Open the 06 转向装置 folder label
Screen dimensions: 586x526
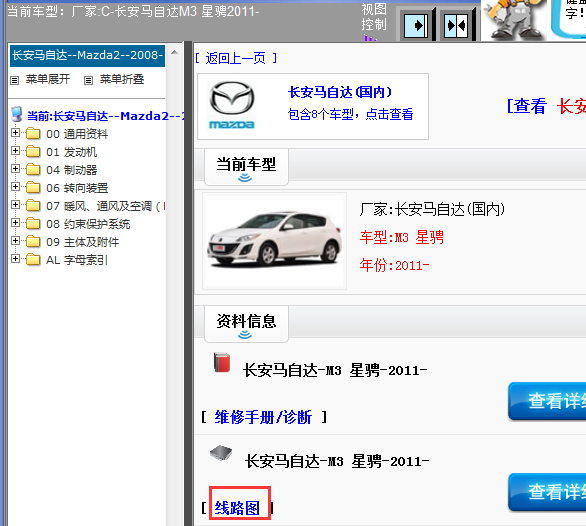(77, 188)
